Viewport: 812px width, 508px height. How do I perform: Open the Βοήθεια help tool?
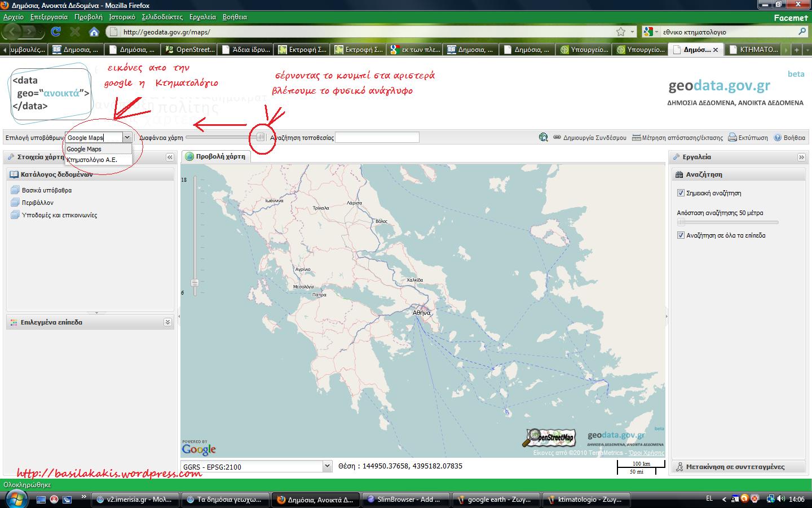pyautogui.click(x=789, y=137)
